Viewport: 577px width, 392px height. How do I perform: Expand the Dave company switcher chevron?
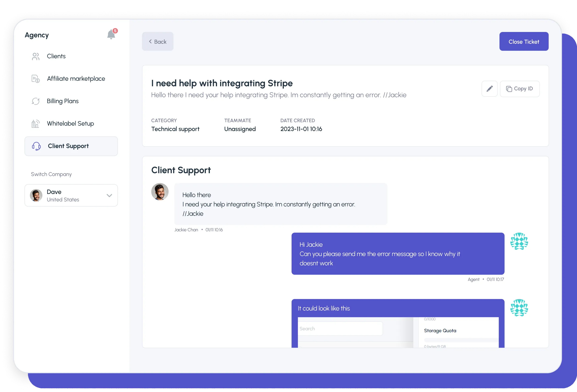click(x=109, y=196)
